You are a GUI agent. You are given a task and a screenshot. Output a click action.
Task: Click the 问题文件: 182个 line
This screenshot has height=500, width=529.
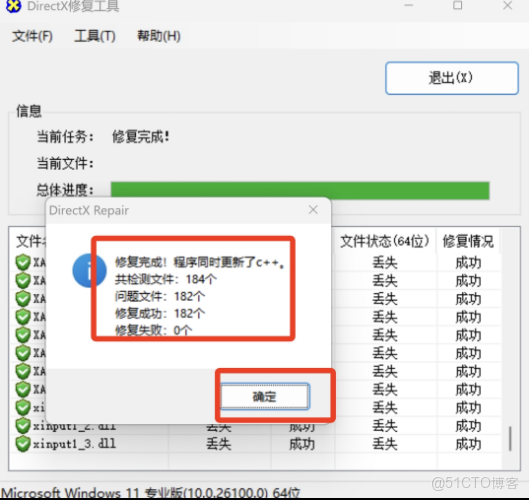[x=160, y=296]
